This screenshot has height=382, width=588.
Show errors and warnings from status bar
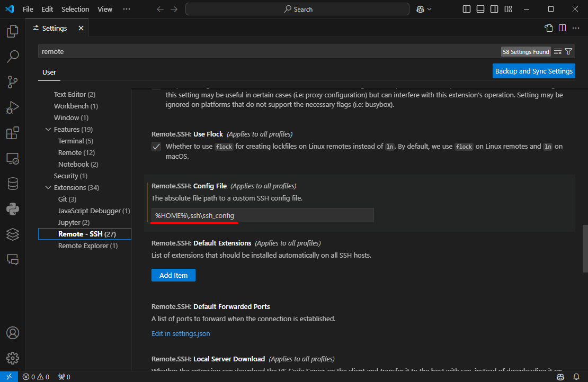36,377
